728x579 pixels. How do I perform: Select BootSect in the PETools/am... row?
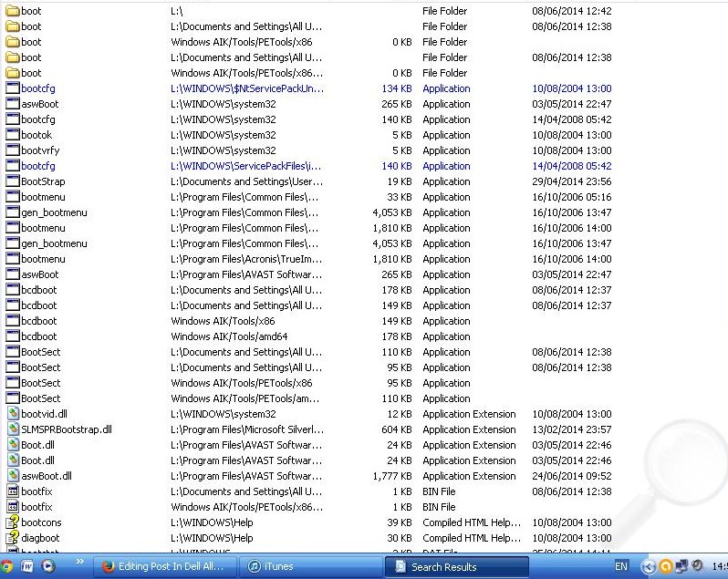coord(41,398)
